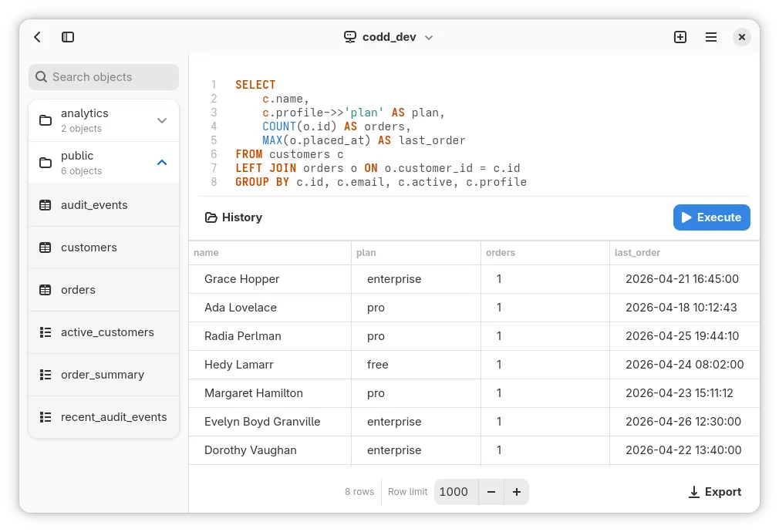Select the Margaret Hamilton cell
This screenshot has width=779, height=532.
(x=270, y=393)
